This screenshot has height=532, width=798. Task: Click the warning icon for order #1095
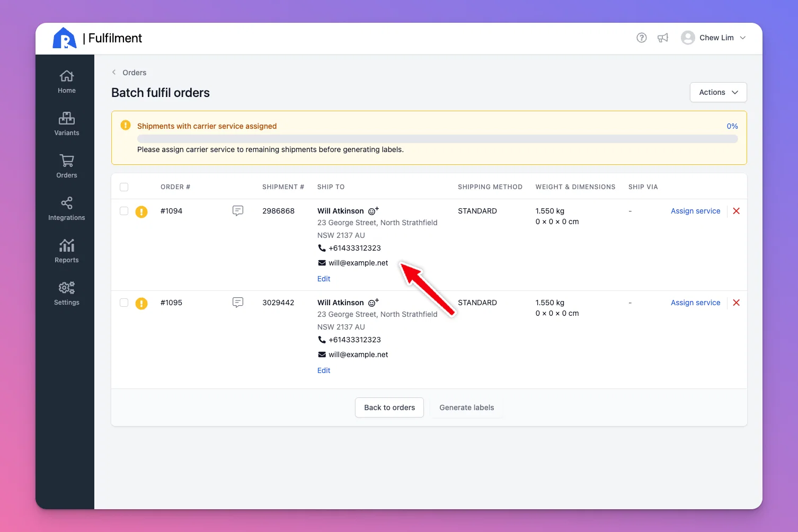pos(141,304)
